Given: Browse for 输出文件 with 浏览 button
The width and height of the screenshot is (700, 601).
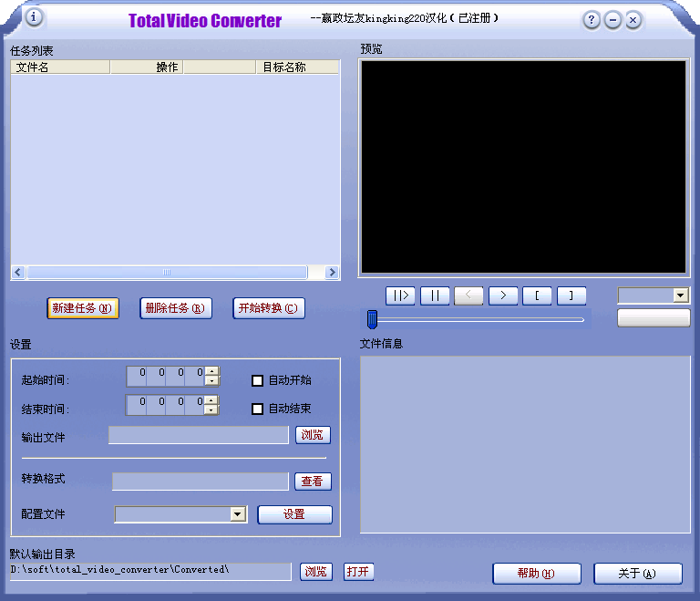Looking at the screenshot, I should tap(313, 435).
